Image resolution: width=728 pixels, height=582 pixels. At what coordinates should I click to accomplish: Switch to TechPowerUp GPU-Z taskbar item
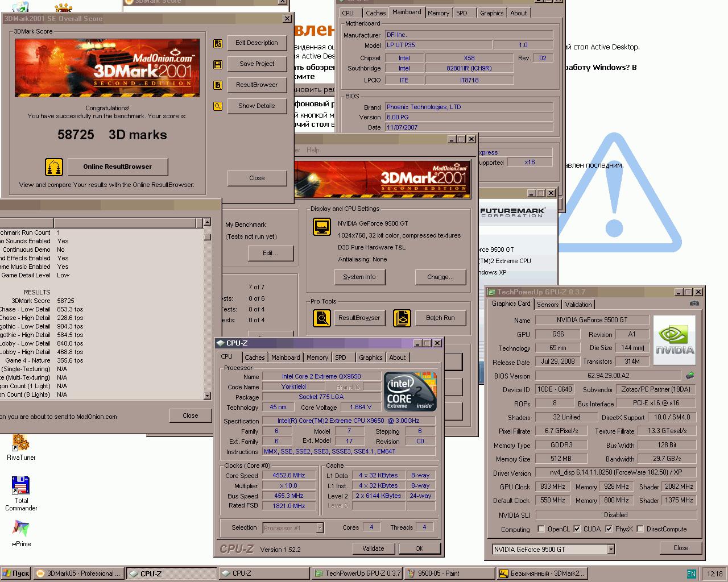(x=357, y=573)
